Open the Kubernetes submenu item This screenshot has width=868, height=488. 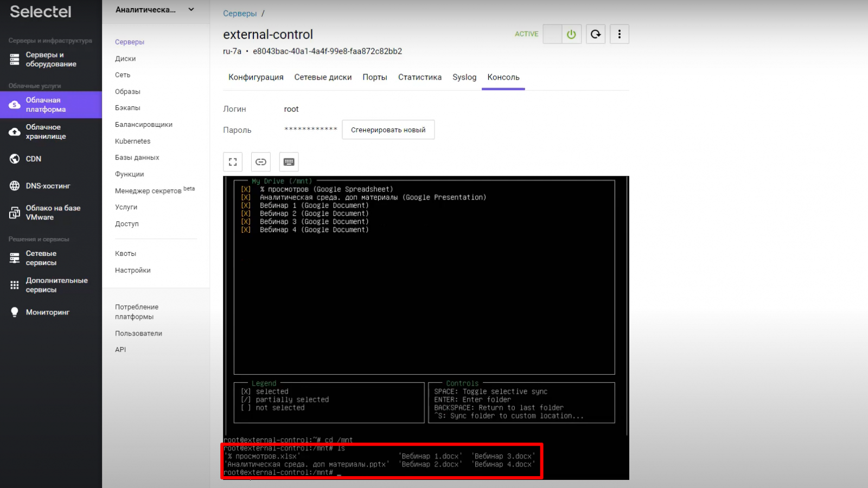pyautogui.click(x=133, y=141)
